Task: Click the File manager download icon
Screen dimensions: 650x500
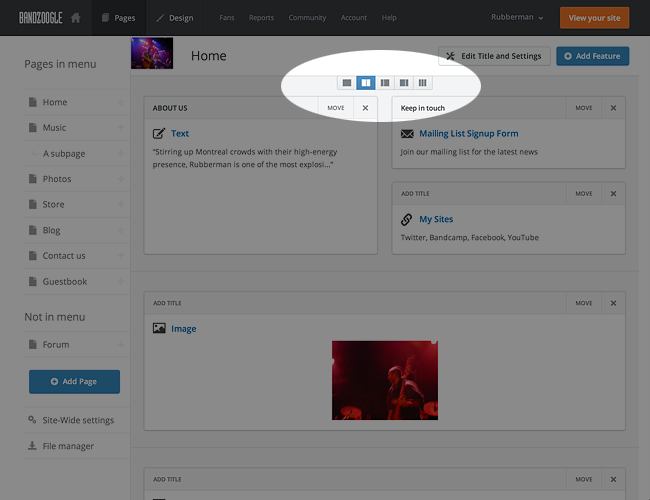Action: (x=32, y=446)
